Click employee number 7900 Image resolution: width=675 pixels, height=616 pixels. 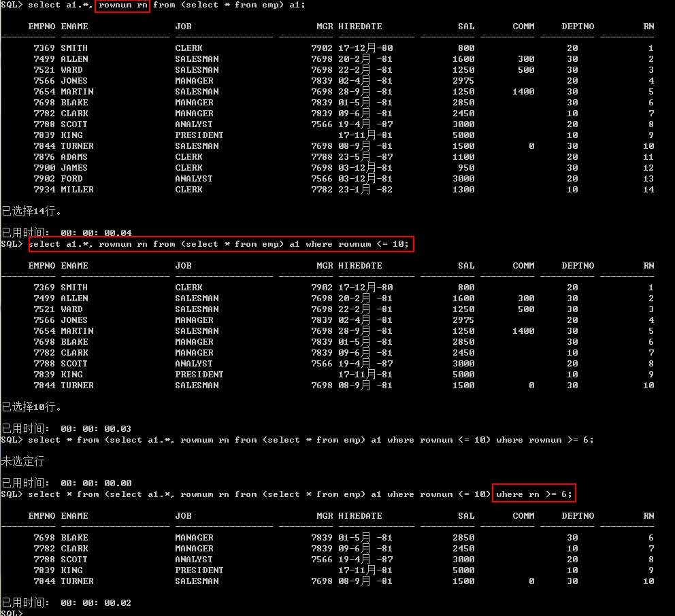coord(44,168)
